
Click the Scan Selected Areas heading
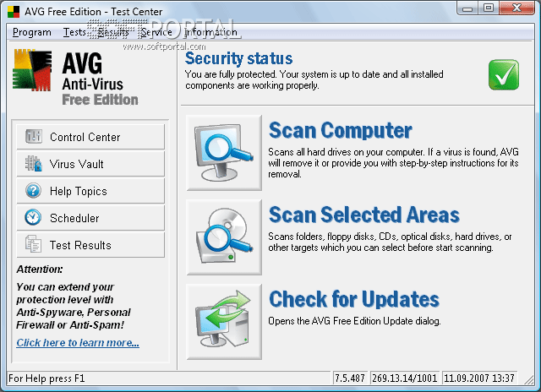click(364, 215)
